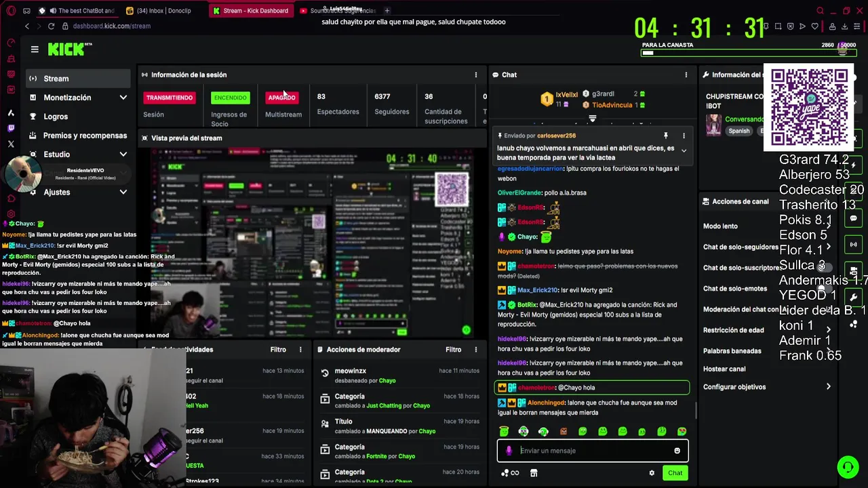This screenshot has height=488, width=868.
Task: Expand the Estudio sidebar section
Action: 78,155
